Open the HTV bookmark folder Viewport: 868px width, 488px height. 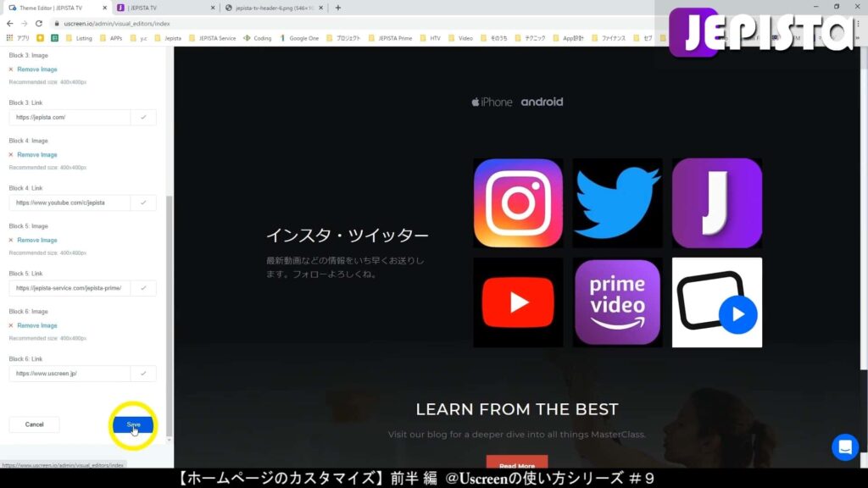point(430,38)
